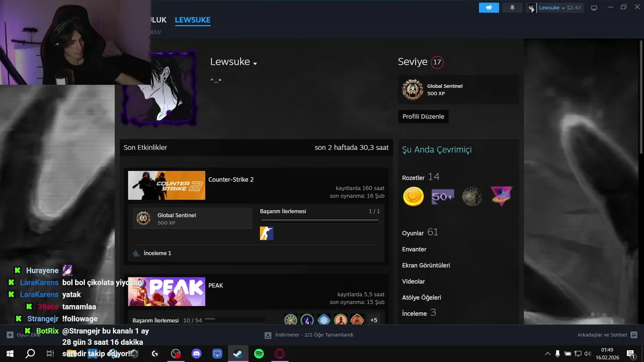Click the Steam taskbar icon

238,354
